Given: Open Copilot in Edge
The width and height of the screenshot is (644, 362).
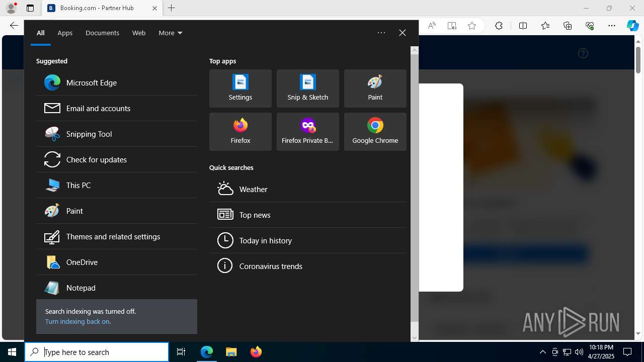Looking at the screenshot, I should click(633, 26).
